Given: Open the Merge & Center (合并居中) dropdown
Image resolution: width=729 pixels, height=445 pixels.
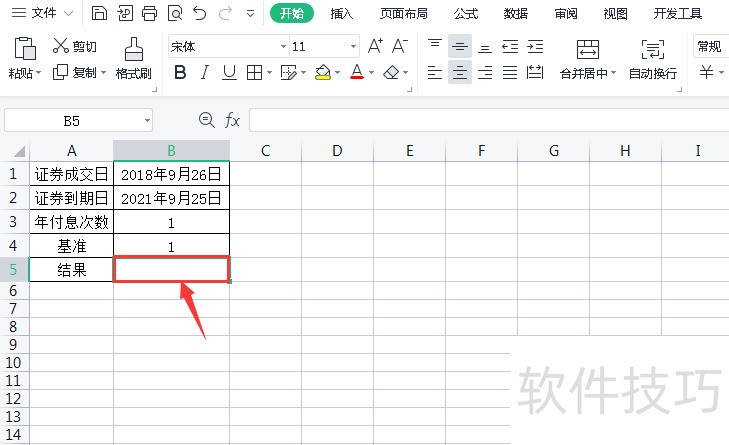Looking at the screenshot, I should [614, 73].
